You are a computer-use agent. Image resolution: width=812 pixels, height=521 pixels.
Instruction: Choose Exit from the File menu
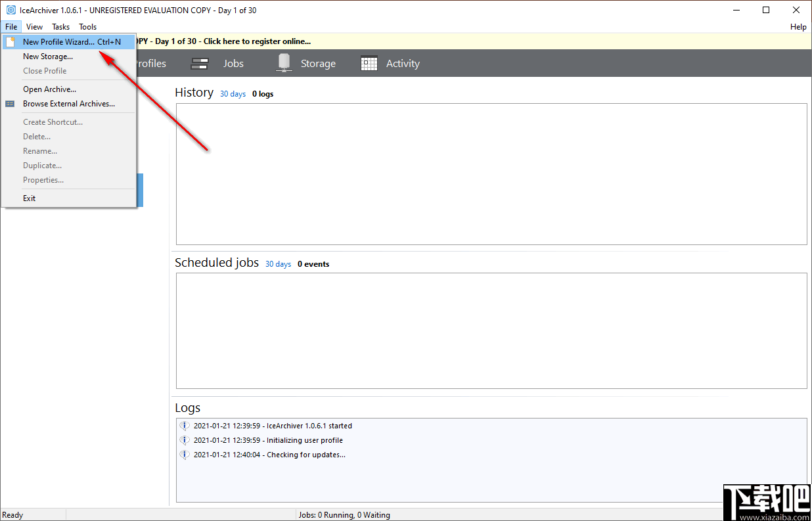[x=69, y=198]
